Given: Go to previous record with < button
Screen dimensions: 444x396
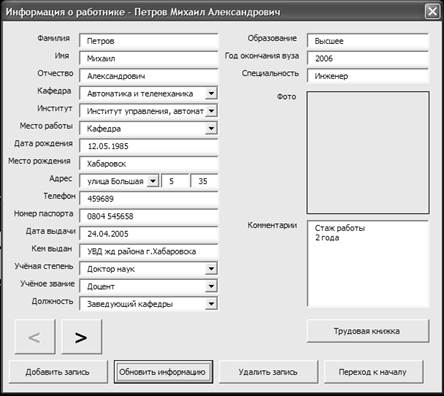Looking at the screenshot, I should [35, 337].
